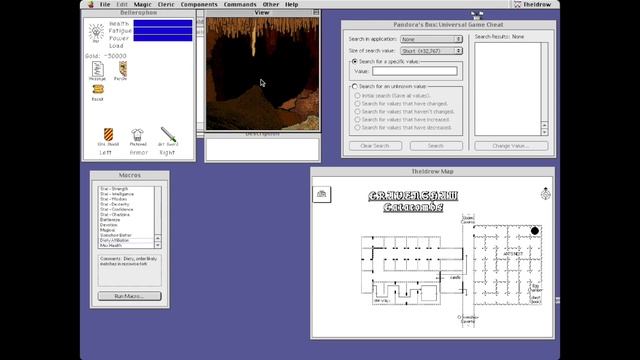Open the 'Size of search value' dropdown
Image resolution: width=640 pixels, height=360 pixels.
431,51
